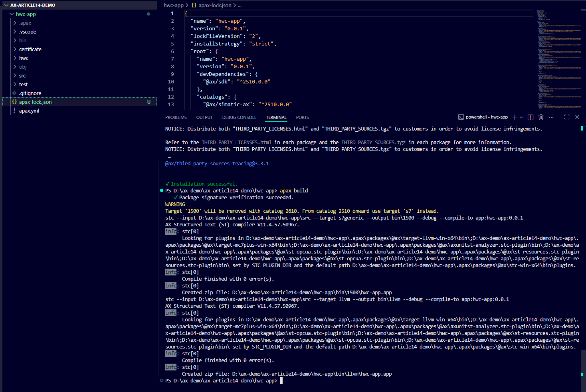Click the modified dot indicator on hwc-app
Screen dimensions: 586x392
pyautogui.click(x=148, y=14)
